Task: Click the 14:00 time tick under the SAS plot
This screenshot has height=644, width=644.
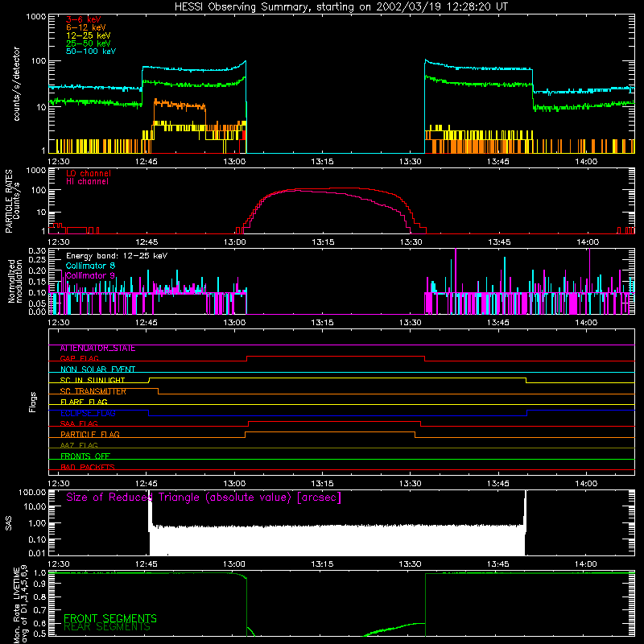Action: tap(586, 564)
